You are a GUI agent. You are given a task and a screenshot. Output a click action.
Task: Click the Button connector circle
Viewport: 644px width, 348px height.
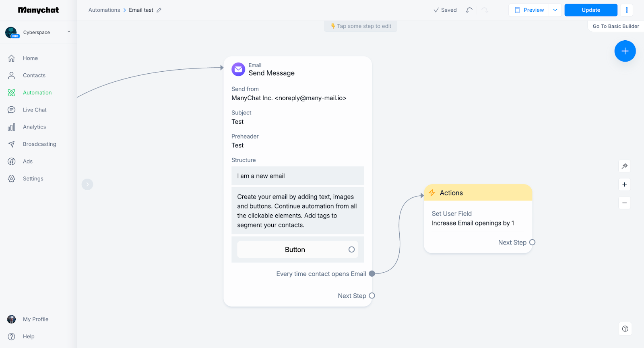(351, 250)
